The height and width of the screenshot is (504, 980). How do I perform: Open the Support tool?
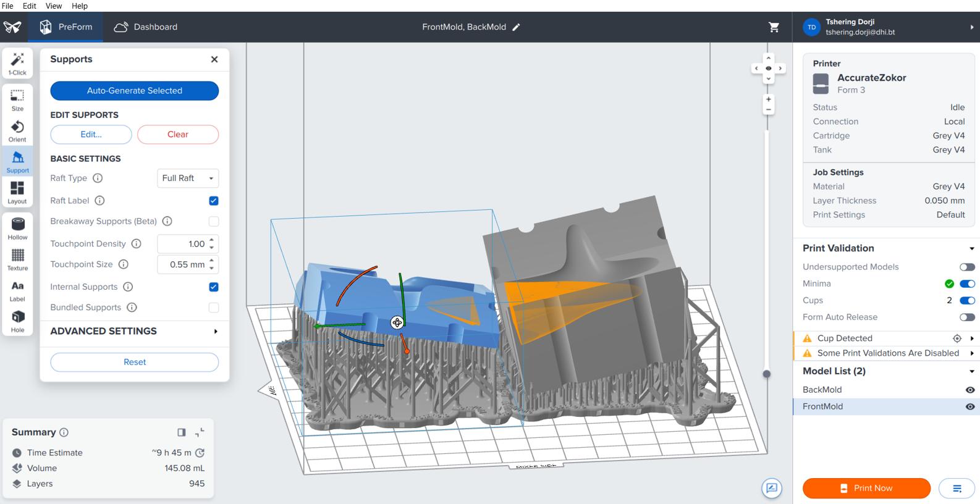17,162
